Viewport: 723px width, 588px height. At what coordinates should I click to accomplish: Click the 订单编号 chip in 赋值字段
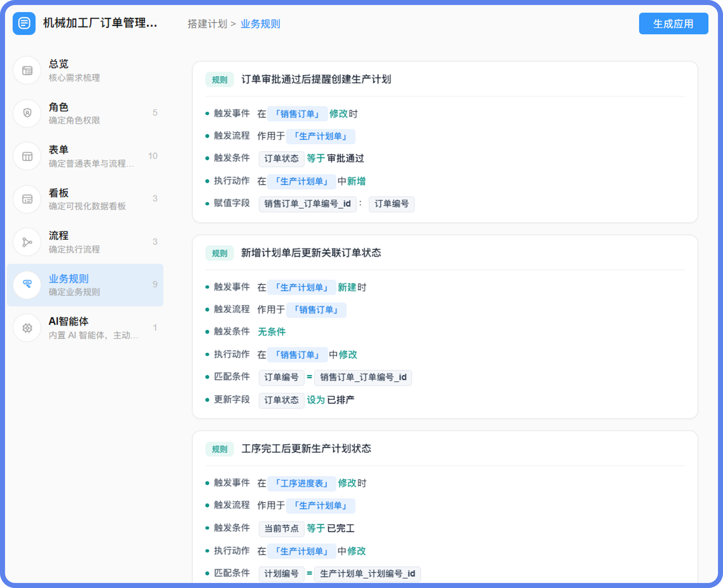[391, 204]
